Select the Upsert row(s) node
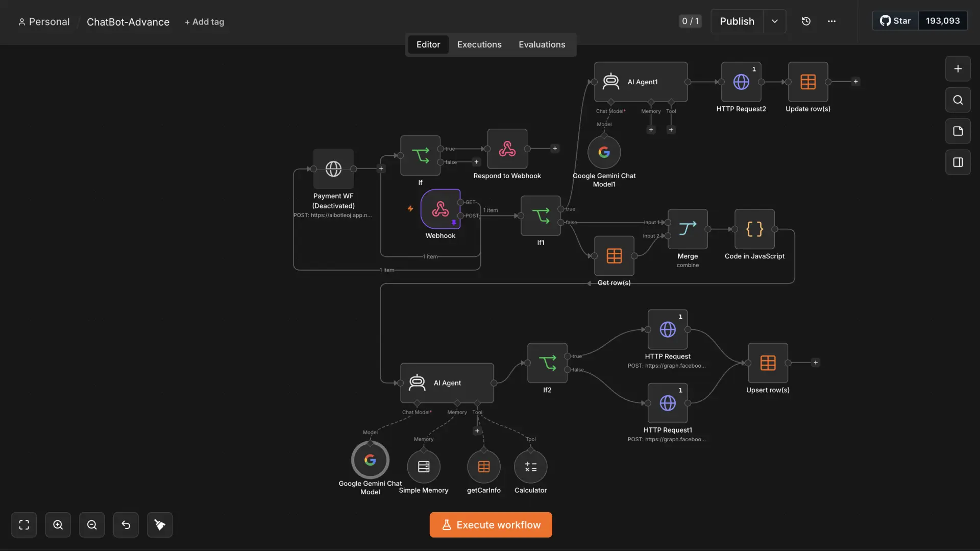Image resolution: width=980 pixels, height=551 pixels. click(768, 363)
